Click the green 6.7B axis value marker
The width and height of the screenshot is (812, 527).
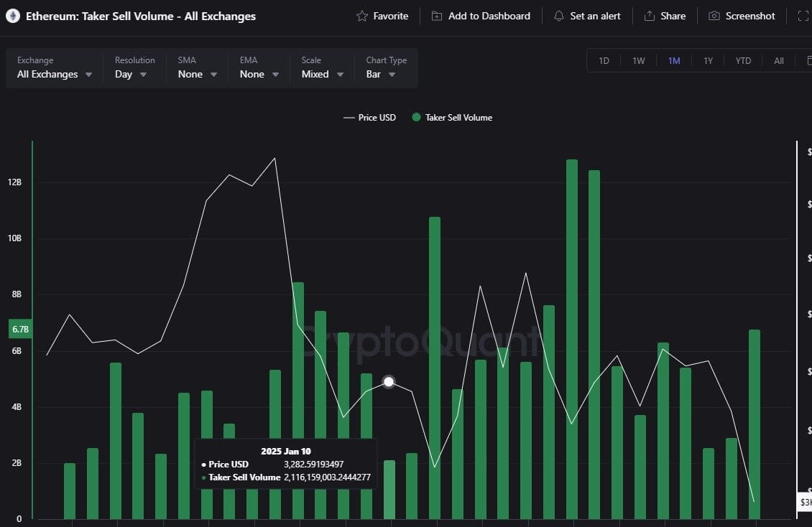(x=19, y=329)
